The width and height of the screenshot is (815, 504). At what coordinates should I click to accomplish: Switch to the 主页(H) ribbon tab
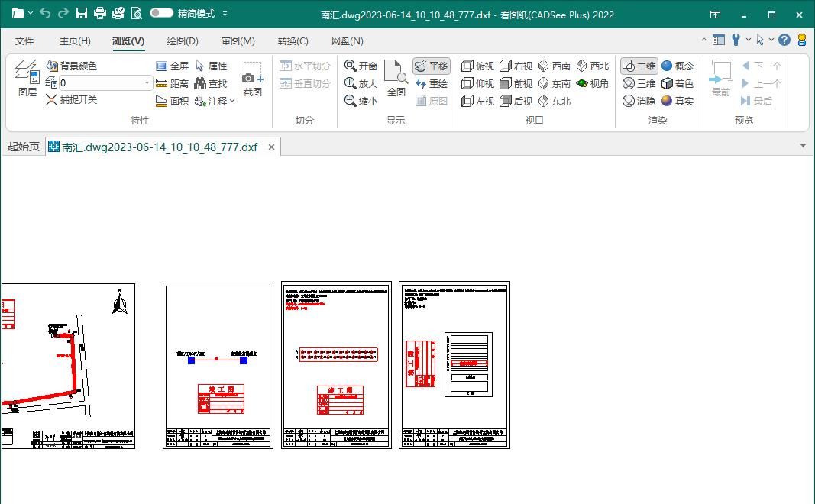tap(75, 41)
